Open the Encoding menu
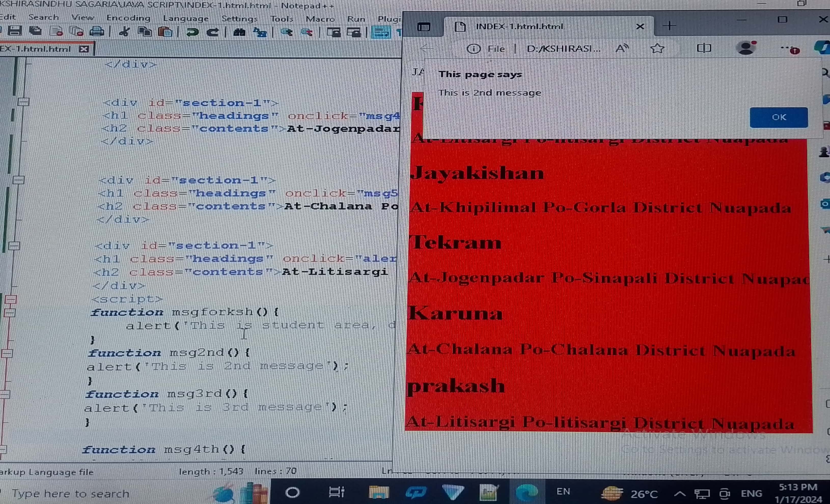830x504 pixels. (128, 18)
